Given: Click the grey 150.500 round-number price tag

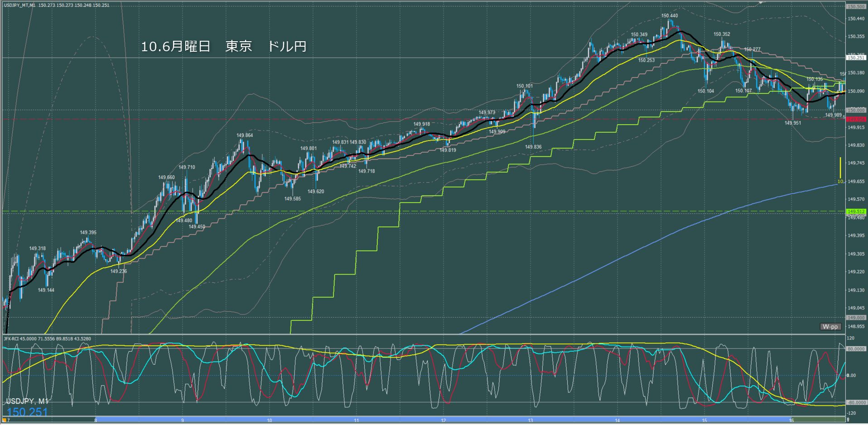Looking at the screenshot, I should [x=856, y=7].
